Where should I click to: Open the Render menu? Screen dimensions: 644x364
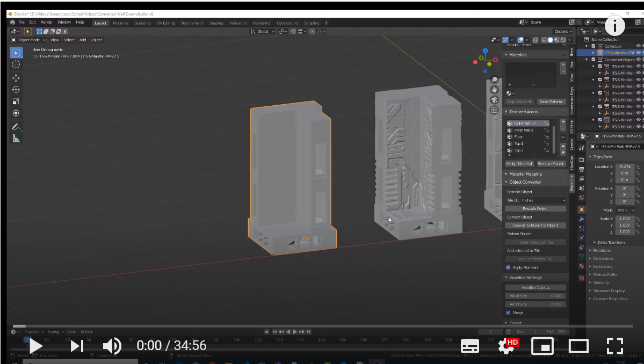click(46, 22)
